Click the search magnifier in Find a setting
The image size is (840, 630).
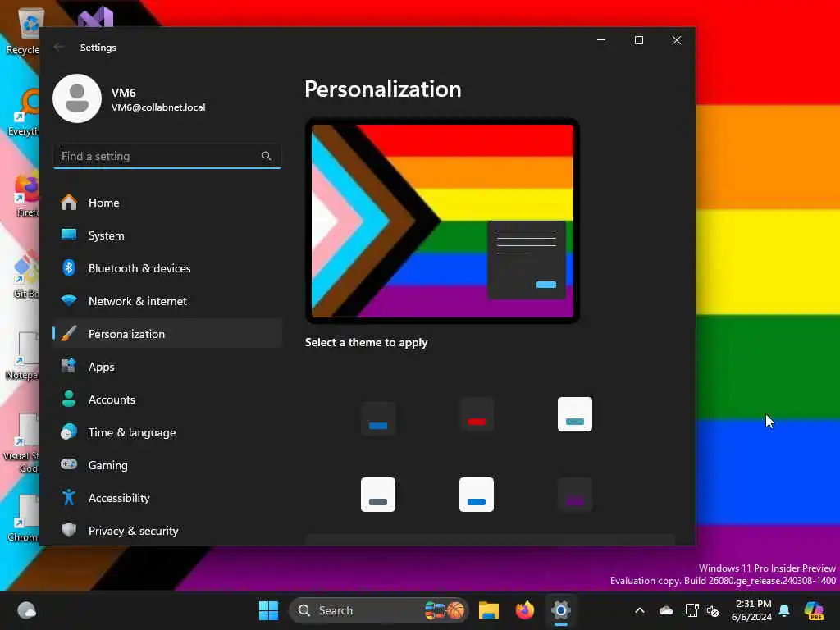tap(267, 156)
